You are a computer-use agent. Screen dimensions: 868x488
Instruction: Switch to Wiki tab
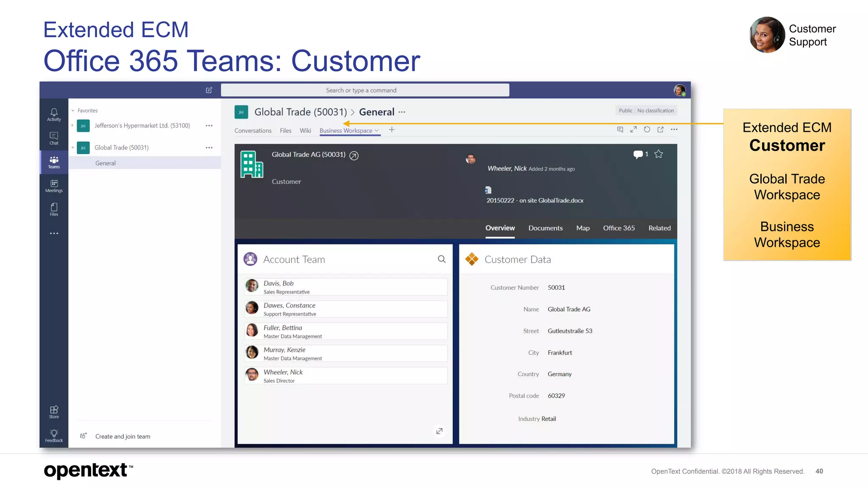click(305, 130)
